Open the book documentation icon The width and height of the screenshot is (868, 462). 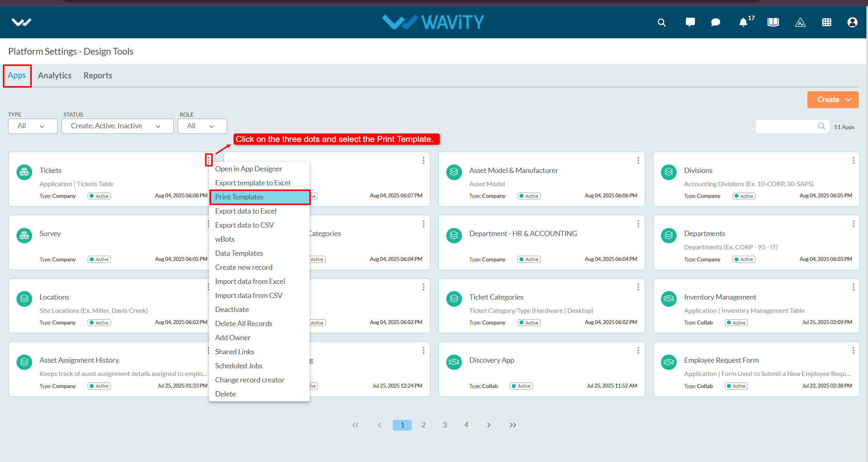pos(773,22)
